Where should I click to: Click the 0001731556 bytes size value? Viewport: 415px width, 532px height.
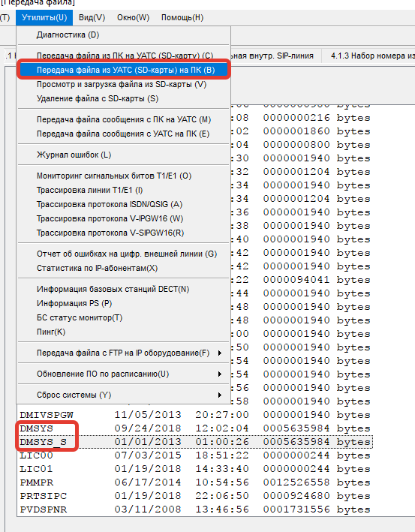(x=317, y=509)
